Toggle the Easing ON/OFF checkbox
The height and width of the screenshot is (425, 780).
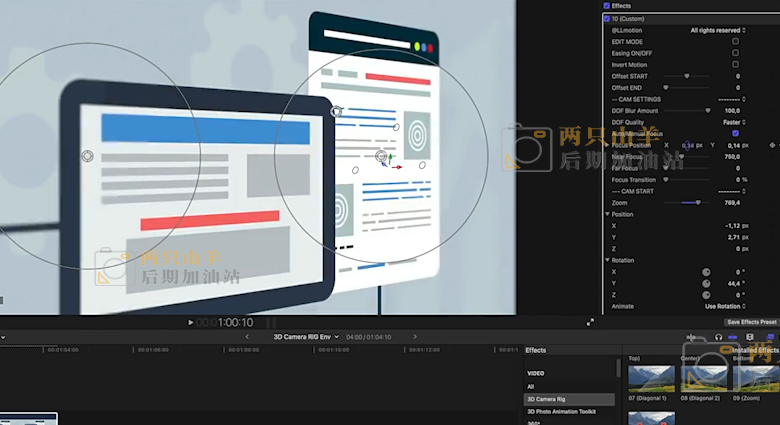(x=736, y=53)
